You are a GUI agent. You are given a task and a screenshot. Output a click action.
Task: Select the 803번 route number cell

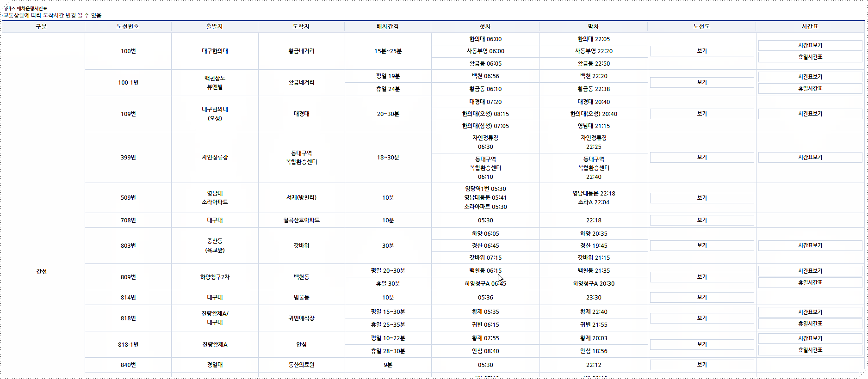[x=128, y=246]
